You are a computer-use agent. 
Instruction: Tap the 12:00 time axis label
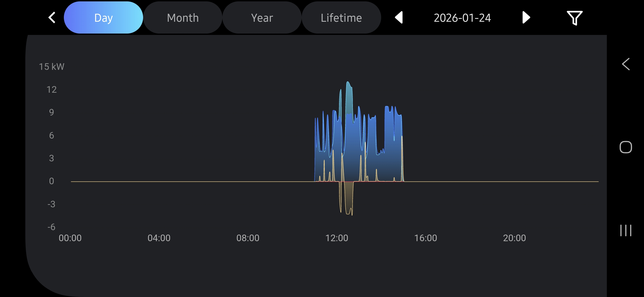[x=337, y=238]
